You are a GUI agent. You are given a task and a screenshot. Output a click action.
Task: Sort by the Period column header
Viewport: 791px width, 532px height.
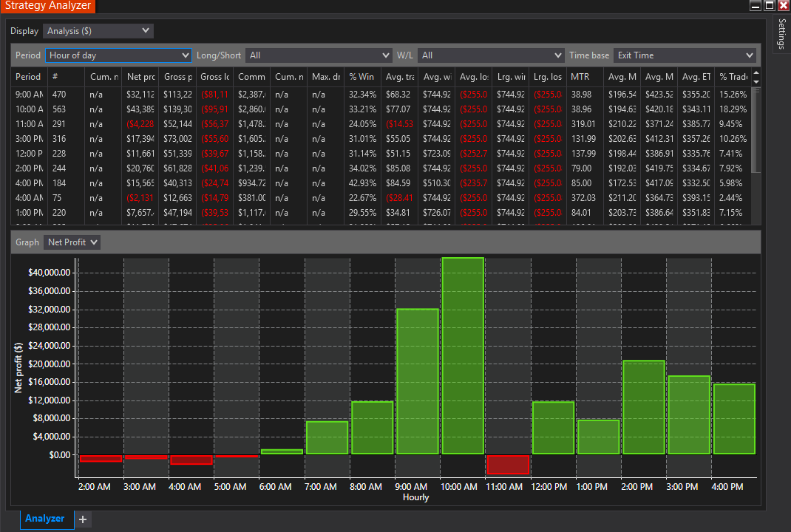pos(28,77)
